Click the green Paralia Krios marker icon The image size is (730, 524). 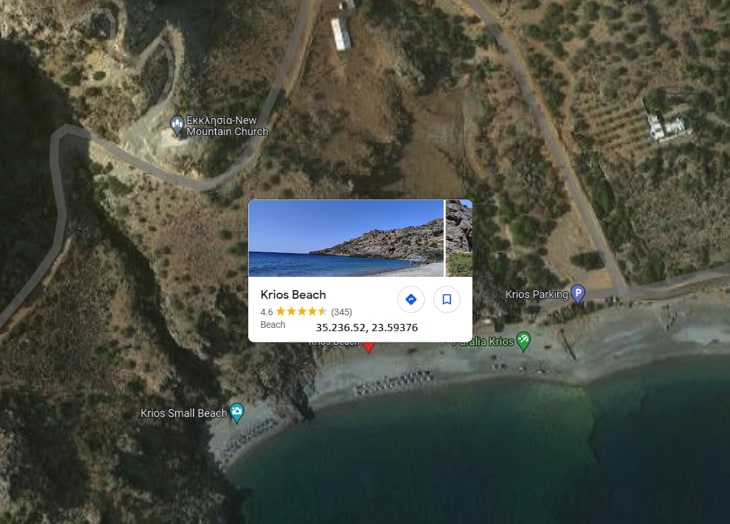[524, 341]
